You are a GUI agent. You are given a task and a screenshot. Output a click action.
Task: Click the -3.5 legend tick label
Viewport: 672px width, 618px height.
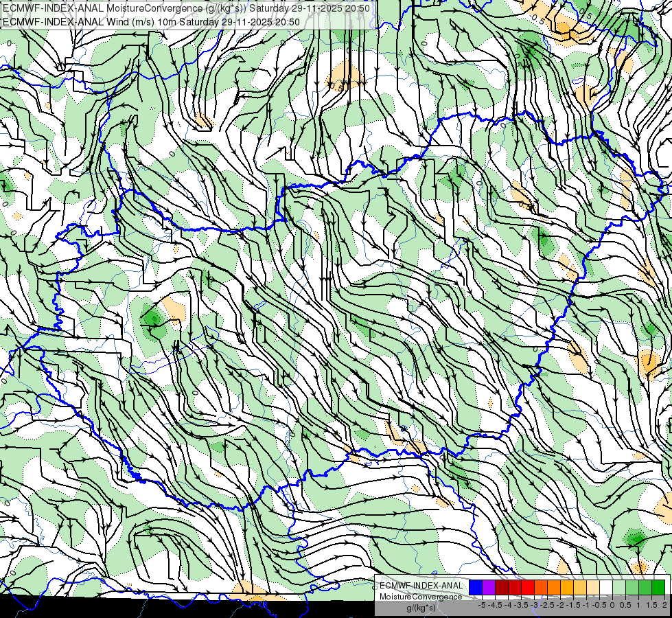tap(522, 605)
